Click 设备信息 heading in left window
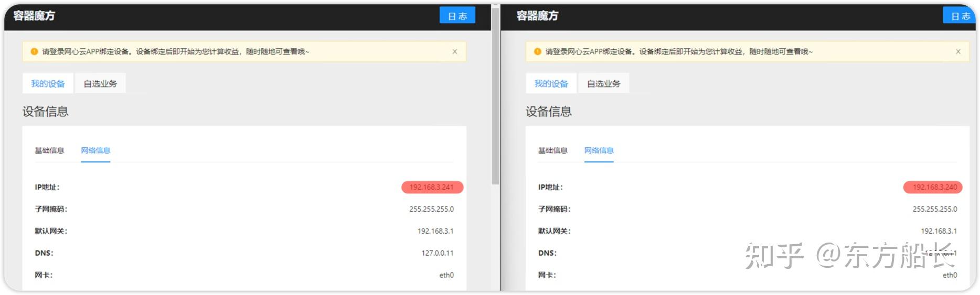 [45, 112]
